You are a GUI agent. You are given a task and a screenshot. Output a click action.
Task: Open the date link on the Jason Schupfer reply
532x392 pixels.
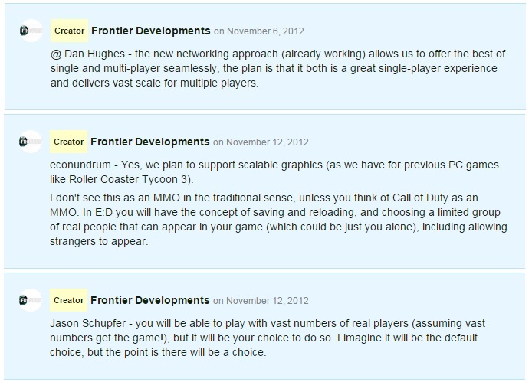[261, 301]
